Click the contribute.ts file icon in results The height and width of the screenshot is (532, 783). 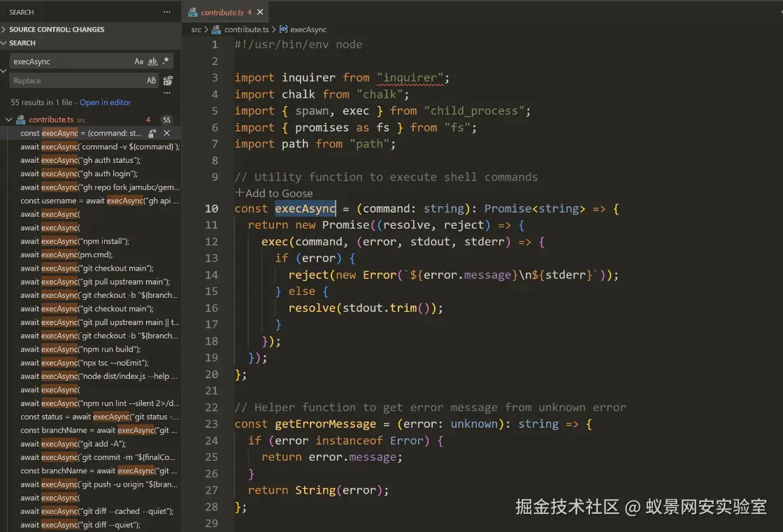tap(20, 120)
